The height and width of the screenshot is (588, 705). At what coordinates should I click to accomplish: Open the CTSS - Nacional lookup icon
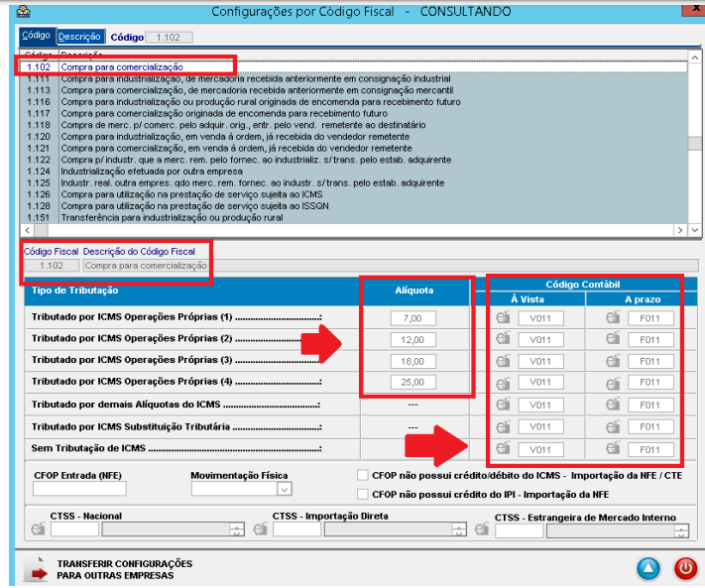click(39, 529)
